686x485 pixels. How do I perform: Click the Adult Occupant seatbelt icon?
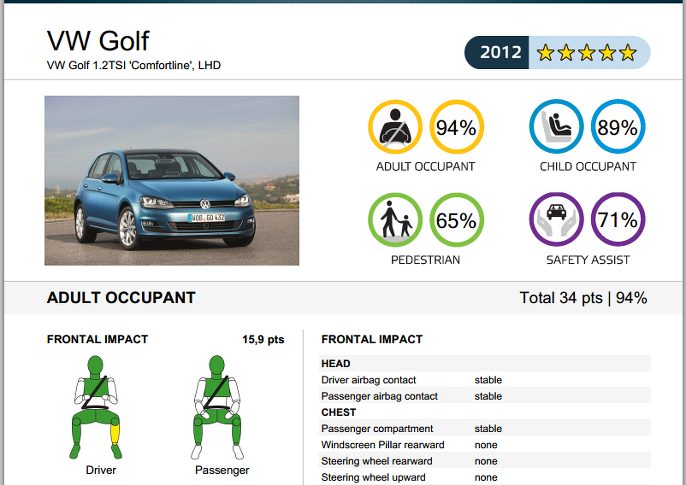(x=395, y=127)
